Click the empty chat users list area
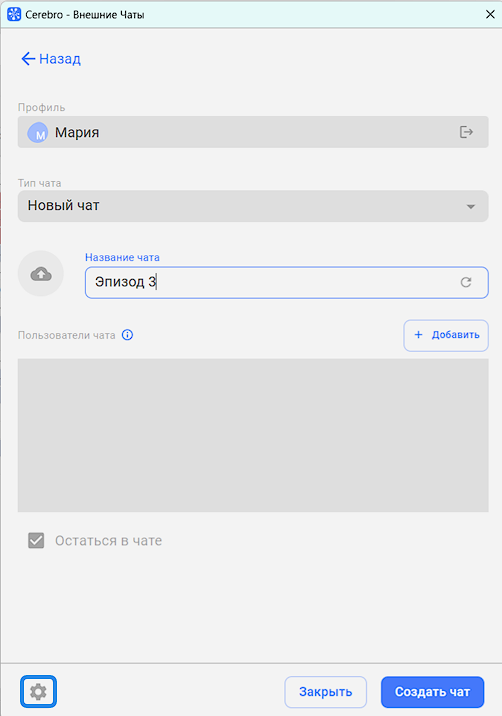 click(253, 435)
